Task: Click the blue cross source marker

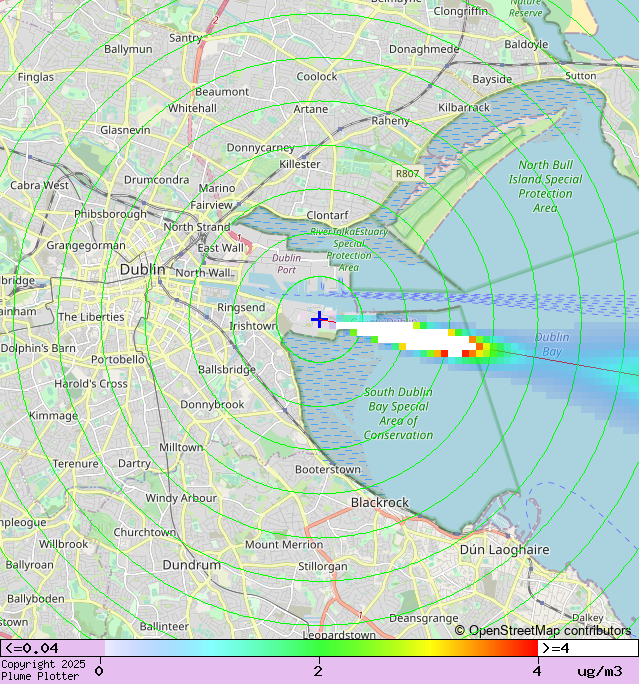Action: coord(318,319)
